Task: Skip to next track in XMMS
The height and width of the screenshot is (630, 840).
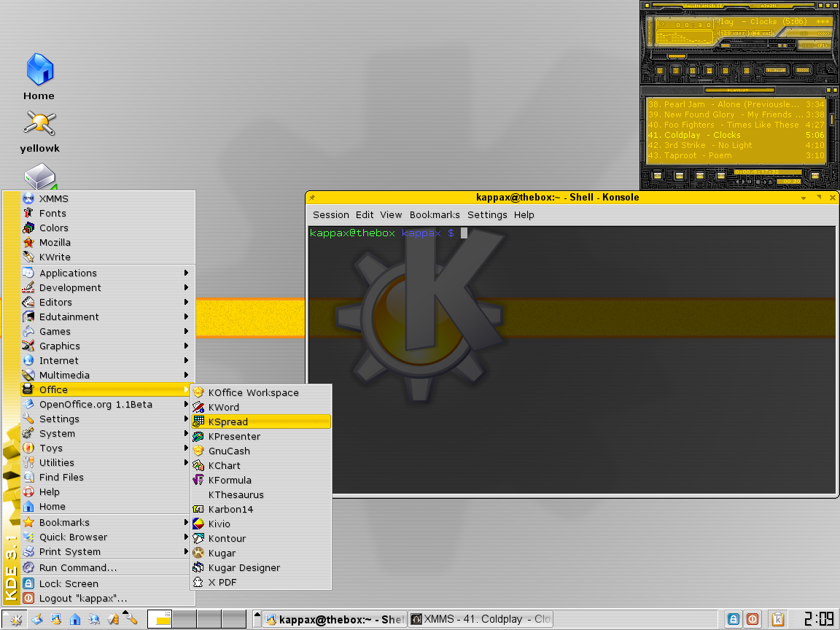Action: pos(726,71)
